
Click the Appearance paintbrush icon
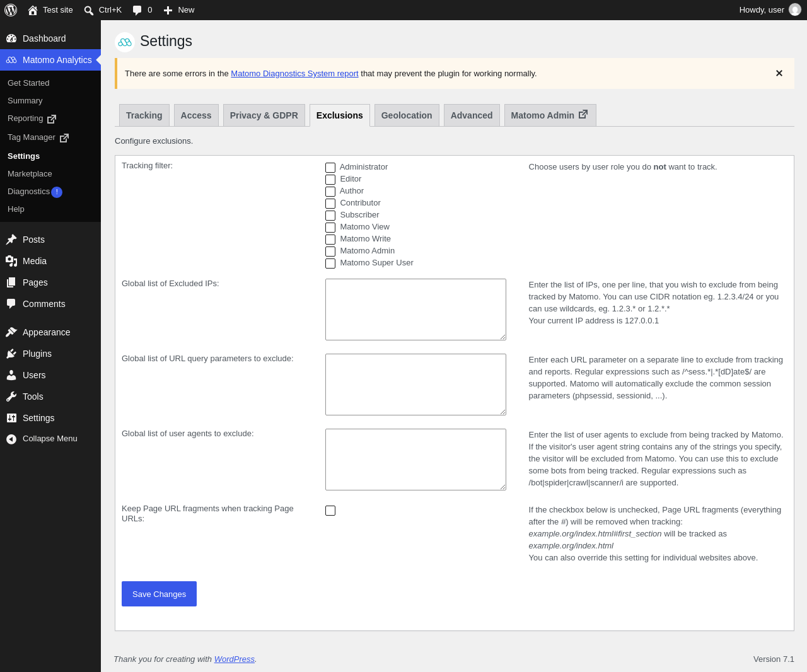pos(11,332)
